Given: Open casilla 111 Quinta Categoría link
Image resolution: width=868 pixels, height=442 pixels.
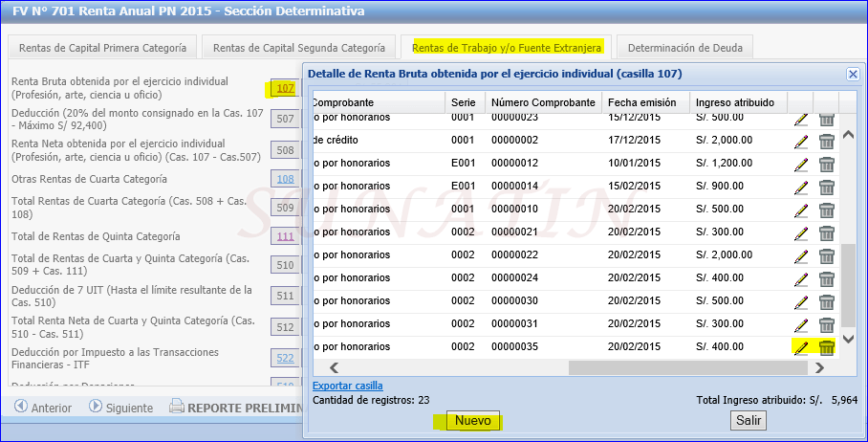Looking at the screenshot, I should (285, 236).
